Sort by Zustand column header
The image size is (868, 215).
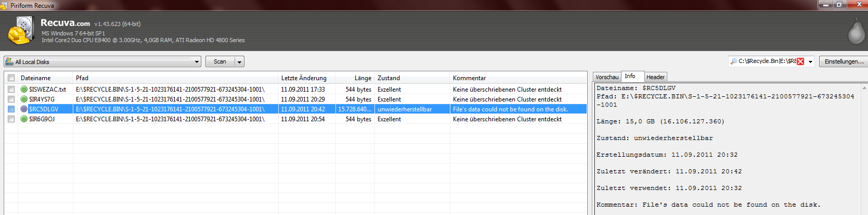point(412,78)
